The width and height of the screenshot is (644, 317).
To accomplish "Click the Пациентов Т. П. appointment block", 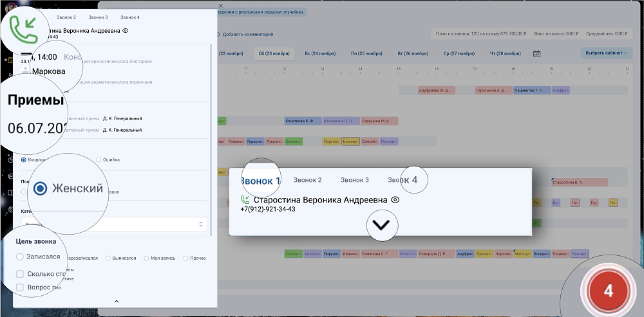I will [532, 91].
